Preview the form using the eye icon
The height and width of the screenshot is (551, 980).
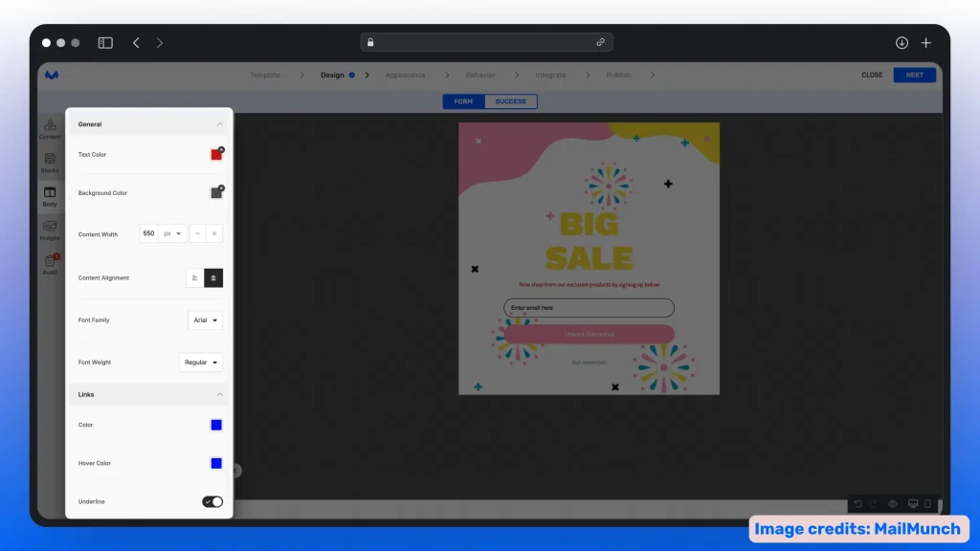click(x=892, y=504)
